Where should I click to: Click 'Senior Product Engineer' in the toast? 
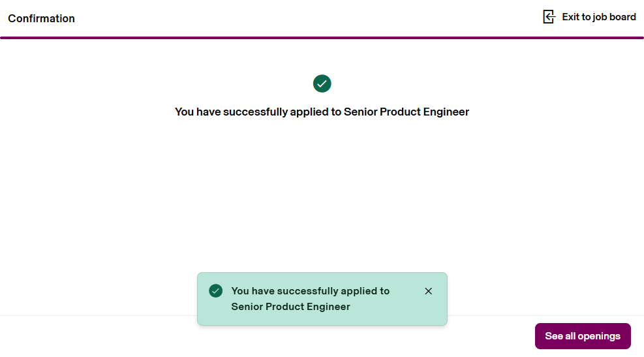(x=290, y=307)
